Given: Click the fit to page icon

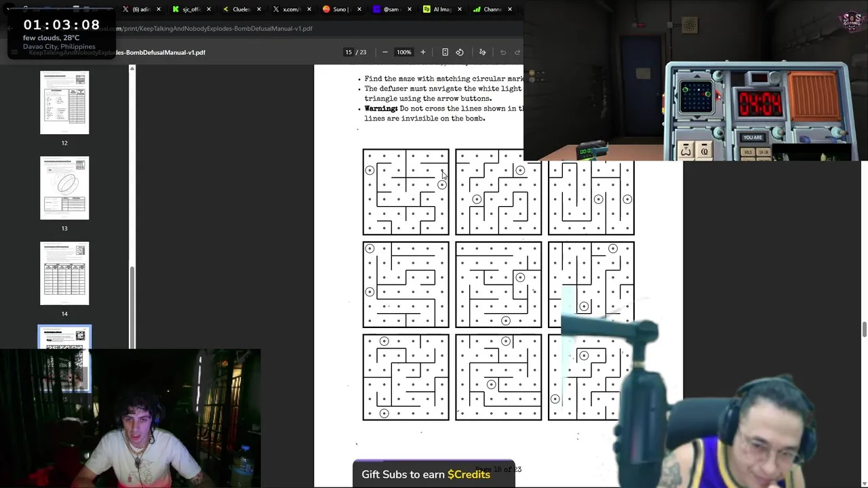Looking at the screenshot, I should (445, 52).
